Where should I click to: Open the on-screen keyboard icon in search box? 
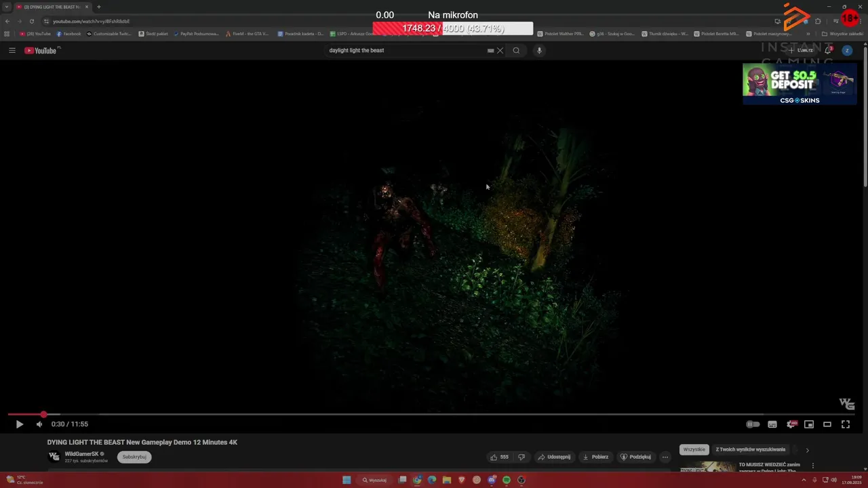[490, 50]
